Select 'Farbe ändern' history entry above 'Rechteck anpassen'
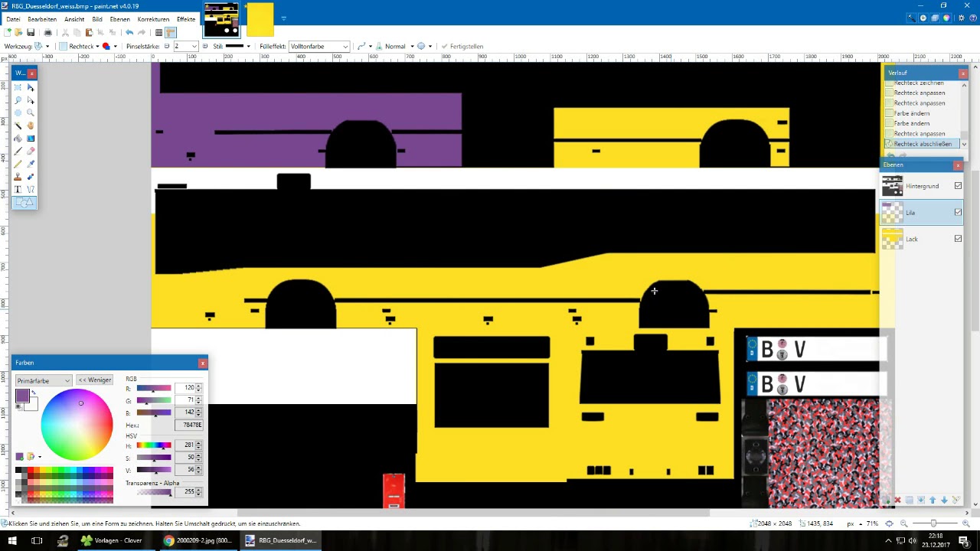 (911, 123)
